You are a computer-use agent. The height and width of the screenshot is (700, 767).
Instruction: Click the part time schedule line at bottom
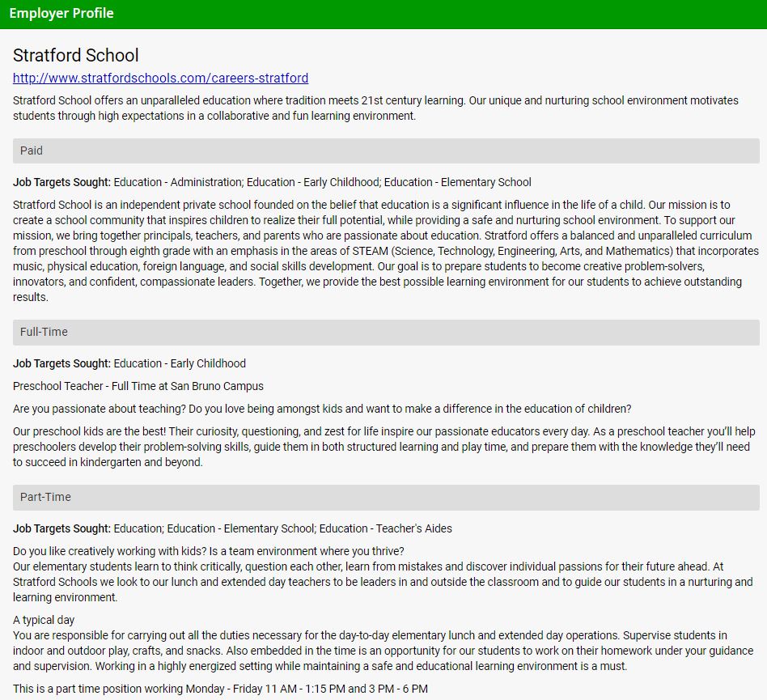(220, 689)
